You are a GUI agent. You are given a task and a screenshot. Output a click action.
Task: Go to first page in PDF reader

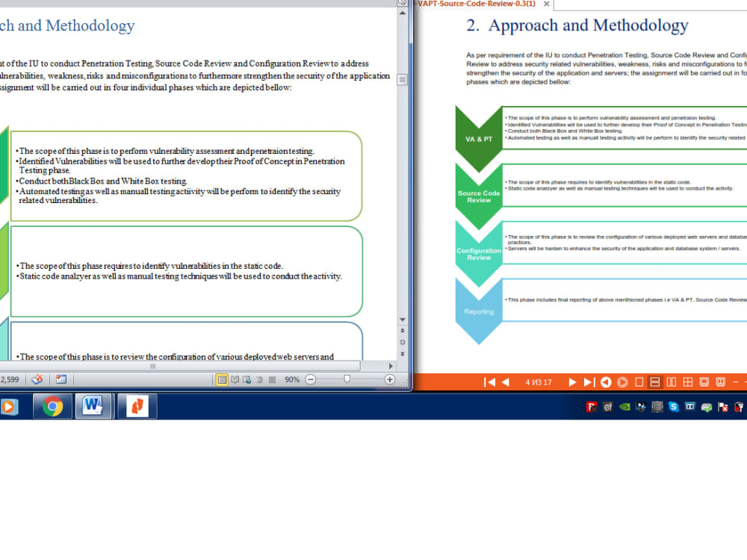click(x=489, y=382)
